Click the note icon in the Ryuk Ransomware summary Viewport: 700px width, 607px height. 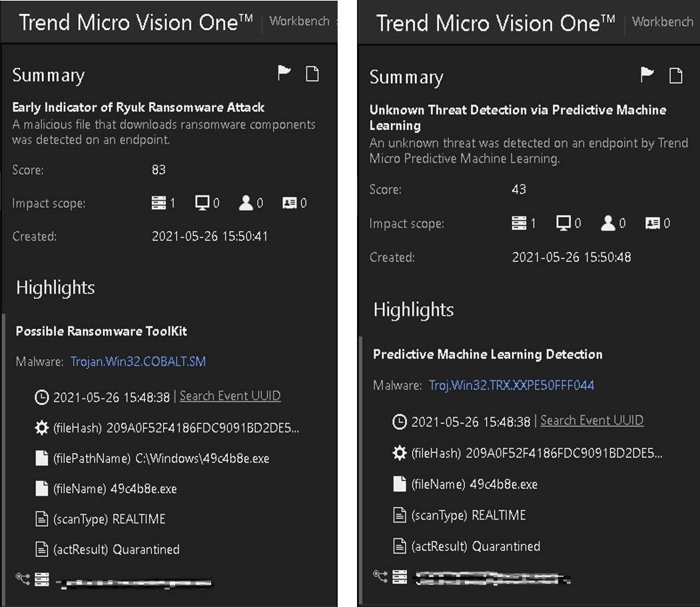(x=312, y=73)
